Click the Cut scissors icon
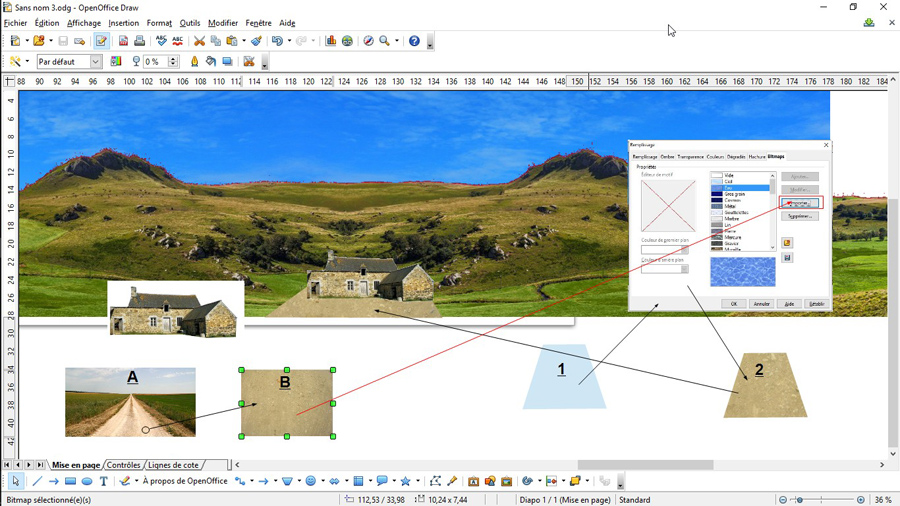This screenshot has width=900, height=506. pyautogui.click(x=199, y=41)
